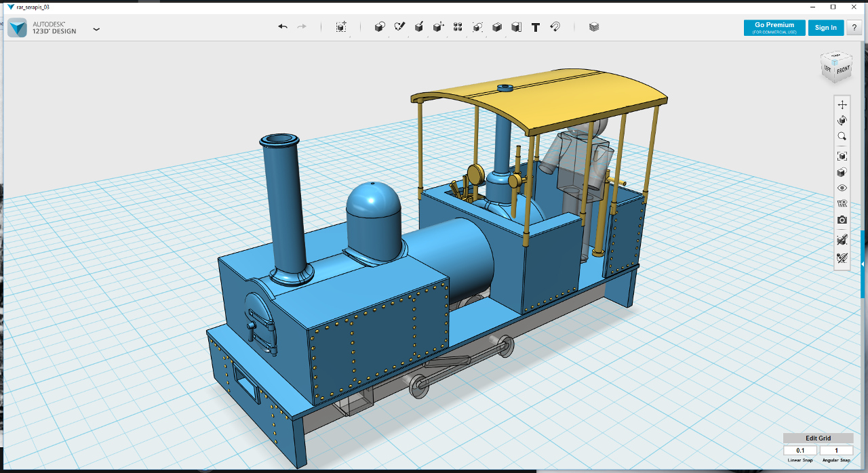Toggle the solid-cube snap icon in navigation bar
Image resolution: width=868 pixels, height=473 pixels.
tap(842, 239)
